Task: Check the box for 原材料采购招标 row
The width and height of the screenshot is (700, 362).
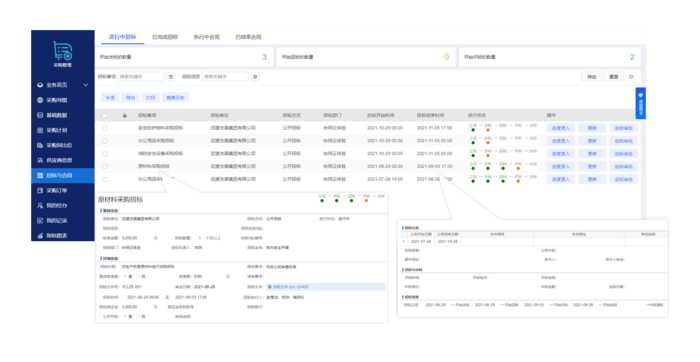Action: point(104,166)
